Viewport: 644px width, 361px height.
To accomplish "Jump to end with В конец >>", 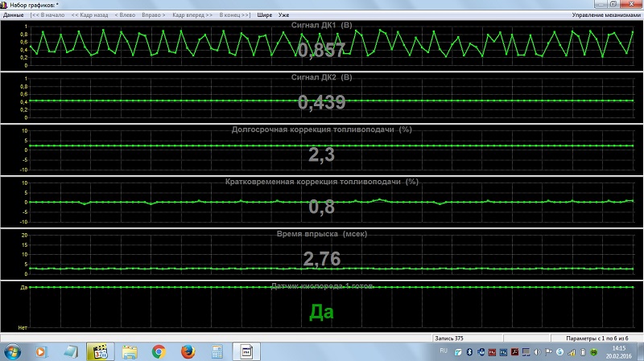I will [234, 14].
